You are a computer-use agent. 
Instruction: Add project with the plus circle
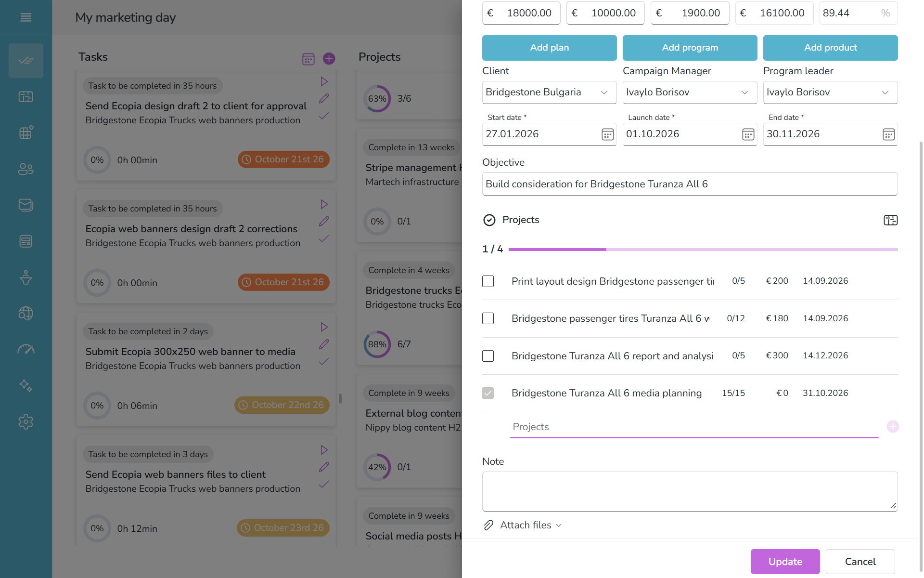pos(893,427)
